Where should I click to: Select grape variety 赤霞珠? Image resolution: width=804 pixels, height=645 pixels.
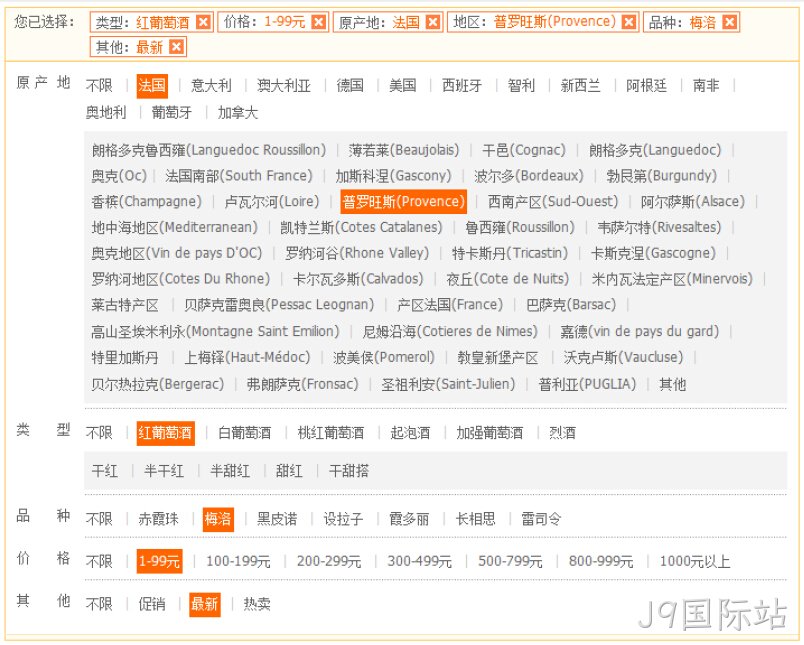coord(158,519)
